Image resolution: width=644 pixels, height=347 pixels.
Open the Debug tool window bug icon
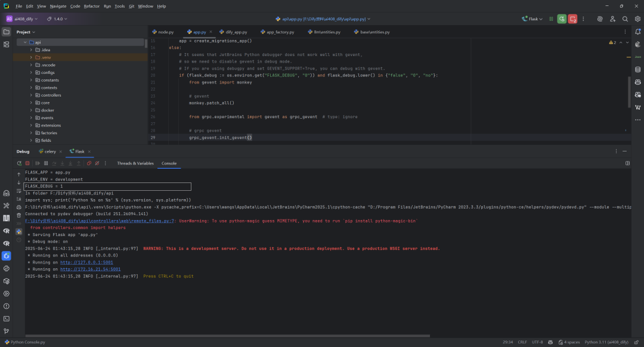[x=6, y=256]
